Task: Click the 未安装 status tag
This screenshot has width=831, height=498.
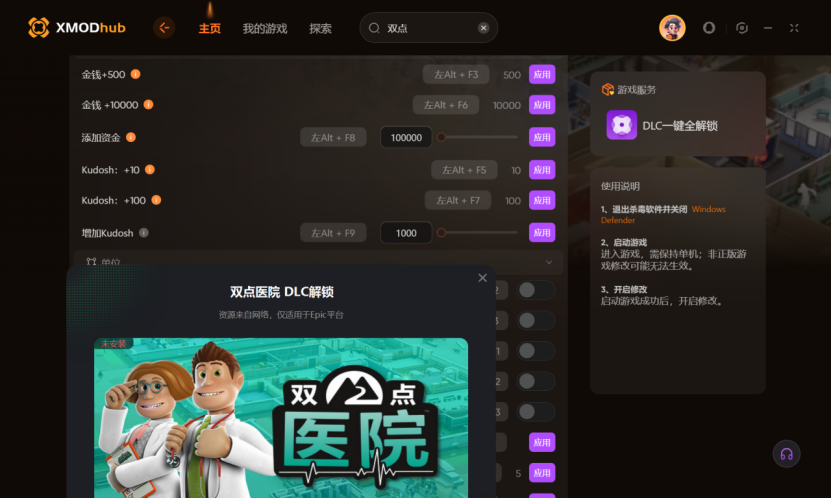Action: tap(113, 343)
